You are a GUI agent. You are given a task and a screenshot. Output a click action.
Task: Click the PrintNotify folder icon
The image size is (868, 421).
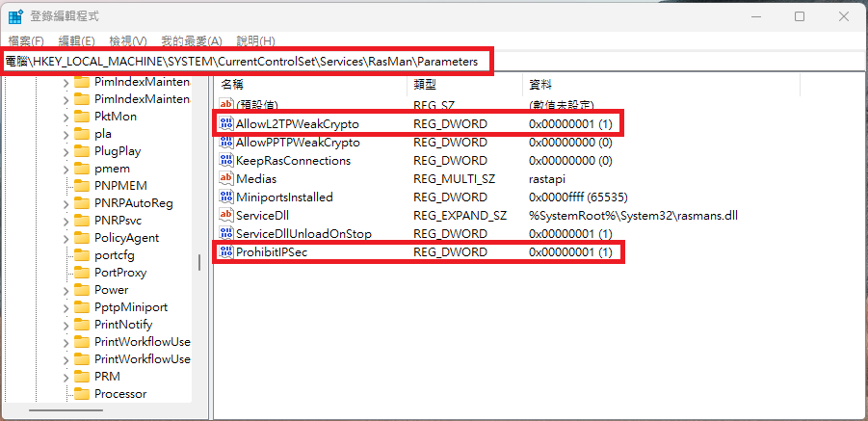(82, 325)
